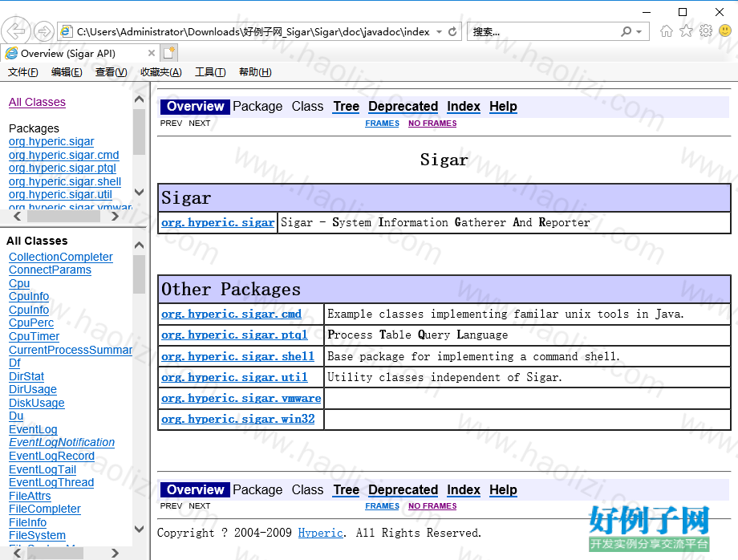The width and height of the screenshot is (738, 560).
Task: Click packages frame scroll down arrow
Action: (139, 192)
